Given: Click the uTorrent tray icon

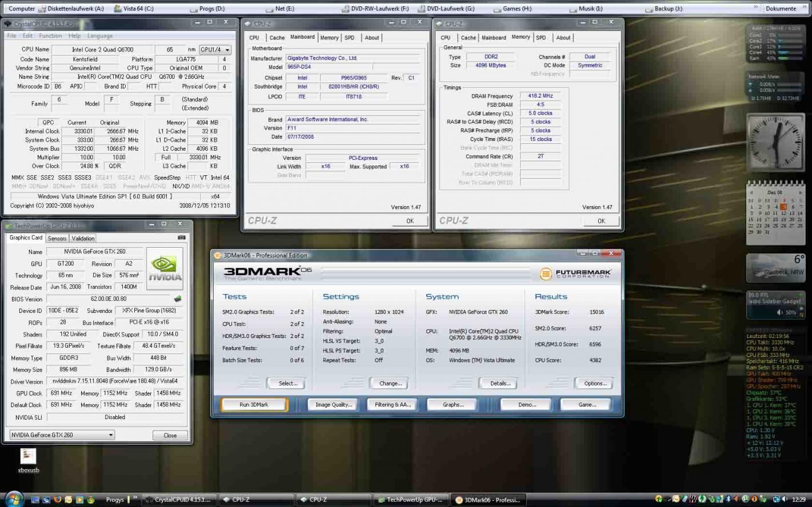Looking at the screenshot, I should pyautogui.click(x=745, y=499).
